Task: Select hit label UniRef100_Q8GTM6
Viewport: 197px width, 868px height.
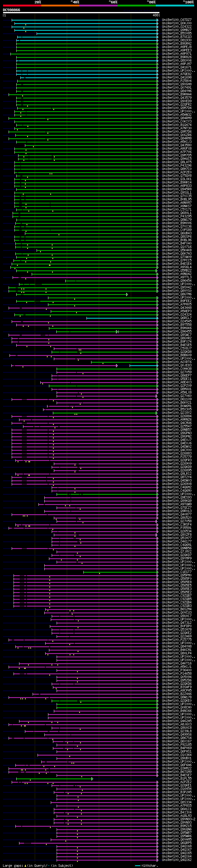Action: coord(177,294)
